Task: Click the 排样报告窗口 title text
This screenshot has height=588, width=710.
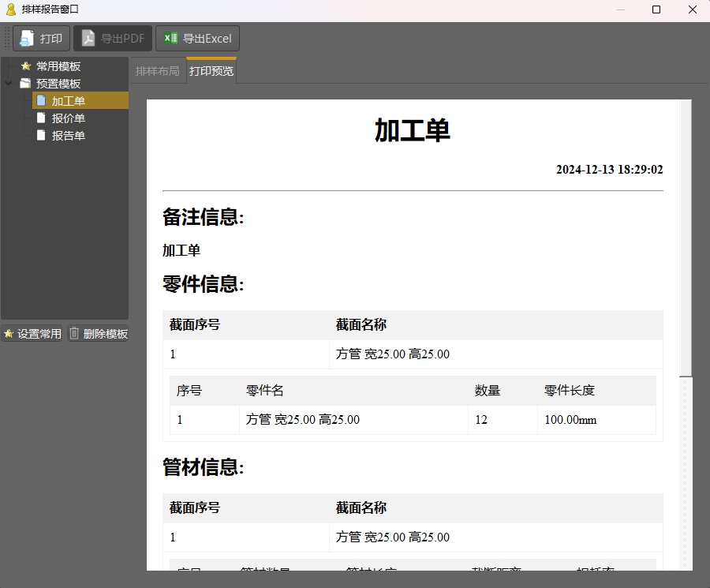Action: pyautogui.click(x=50, y=9)
